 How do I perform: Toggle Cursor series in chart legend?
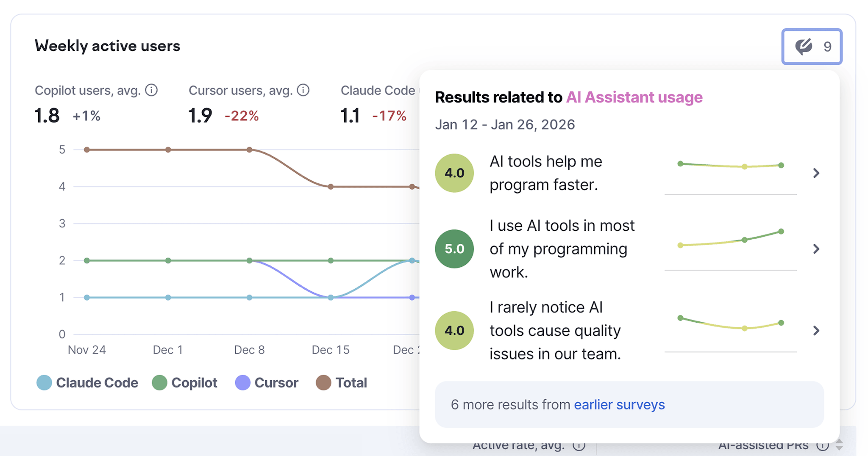267,383
